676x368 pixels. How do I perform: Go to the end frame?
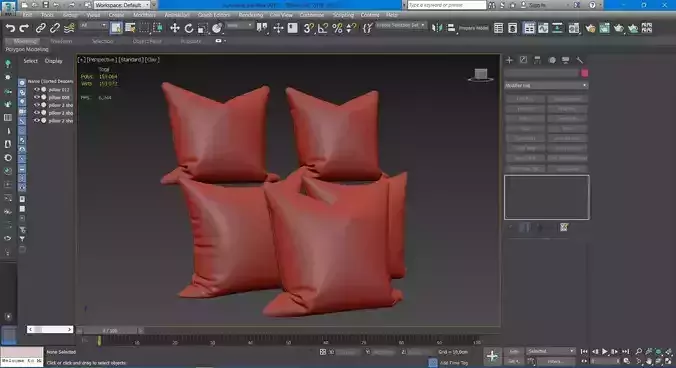[x=626, y=352]
